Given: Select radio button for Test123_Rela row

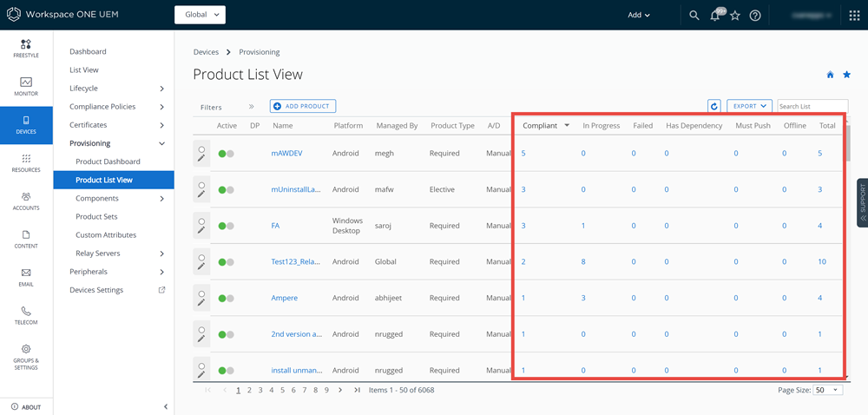Looking at the screenshot, I should tap(201, 257).
